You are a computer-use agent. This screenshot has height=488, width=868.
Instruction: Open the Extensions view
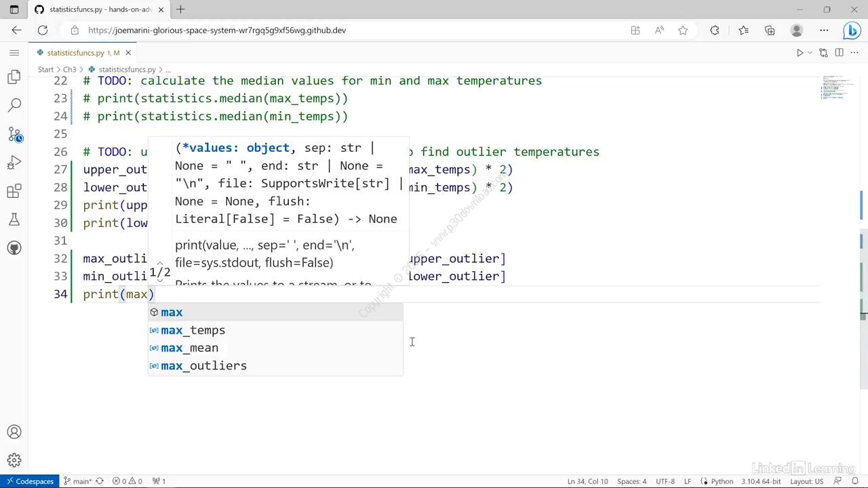(x=14, y=191)
